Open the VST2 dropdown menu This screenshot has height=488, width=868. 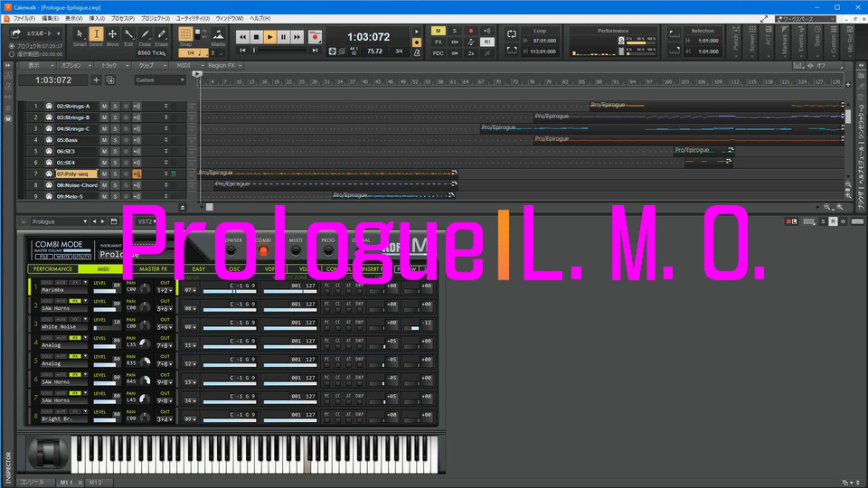(147, 221)
